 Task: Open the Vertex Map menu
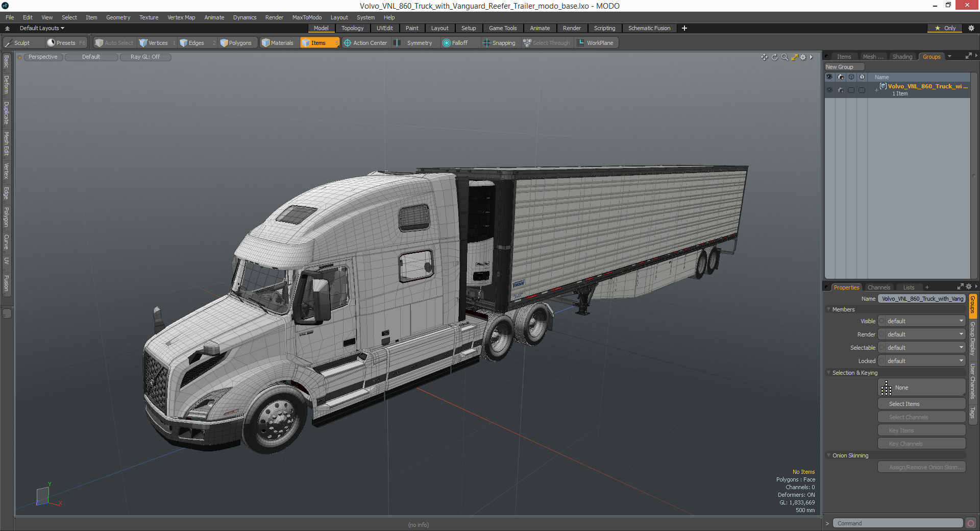coord(181,17)
